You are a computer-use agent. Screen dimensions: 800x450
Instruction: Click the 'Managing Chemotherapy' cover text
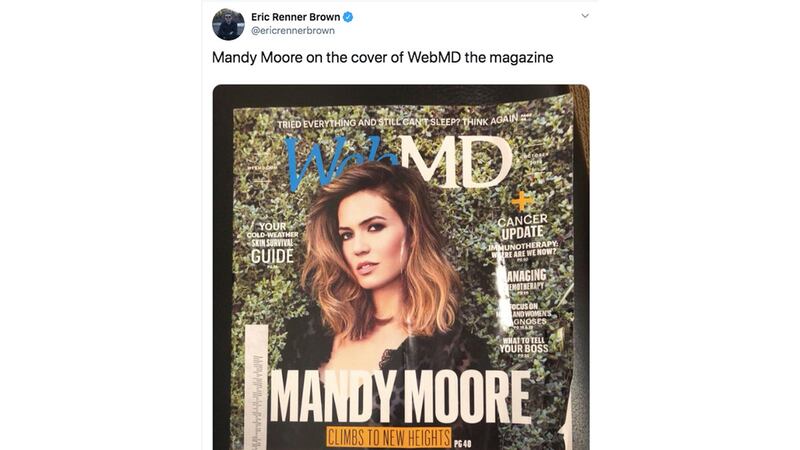tap(521, 281)
